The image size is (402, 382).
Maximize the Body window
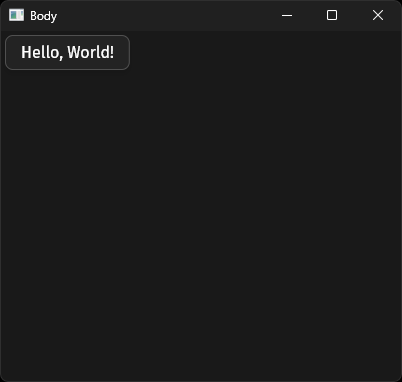click(332, 15)
